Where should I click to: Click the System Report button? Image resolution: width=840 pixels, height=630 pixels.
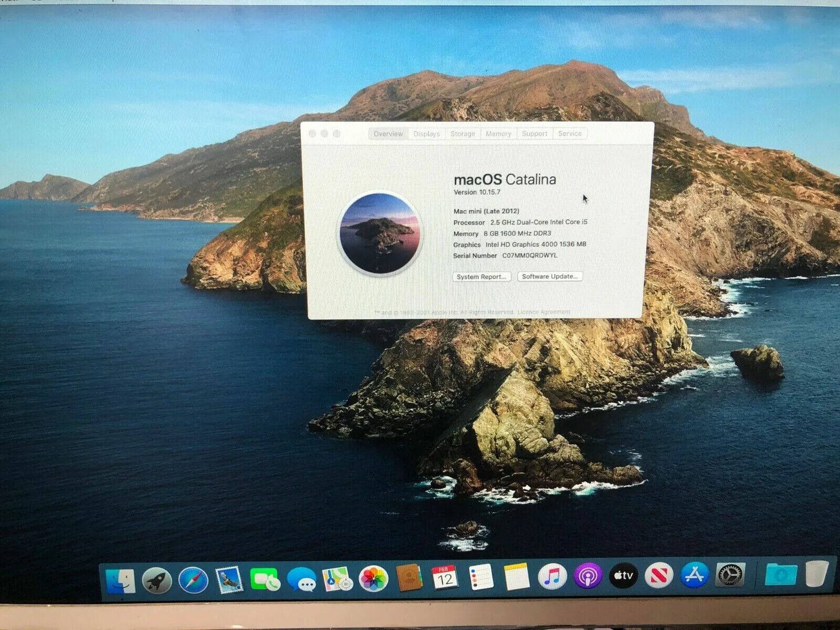point(482,277)
